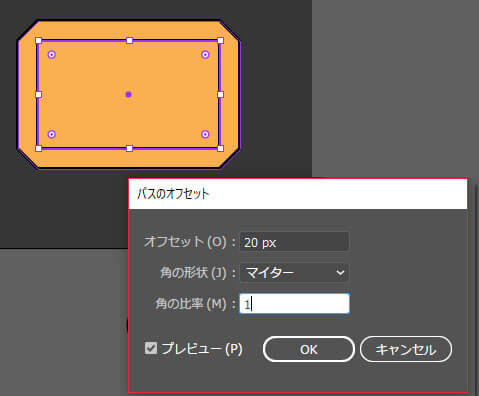The image size is (479, 396).
Task: Open the 角の形状 dropdown
Action: (294, 273)
